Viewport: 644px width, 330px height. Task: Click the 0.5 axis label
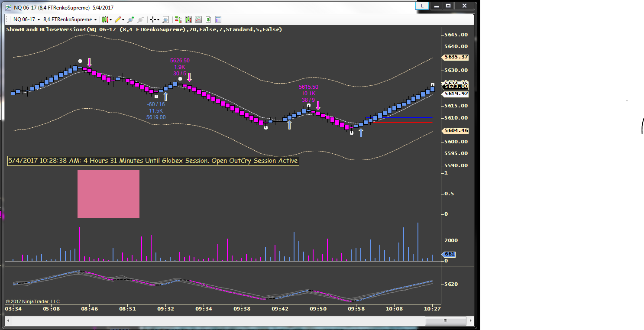point(450,194)
